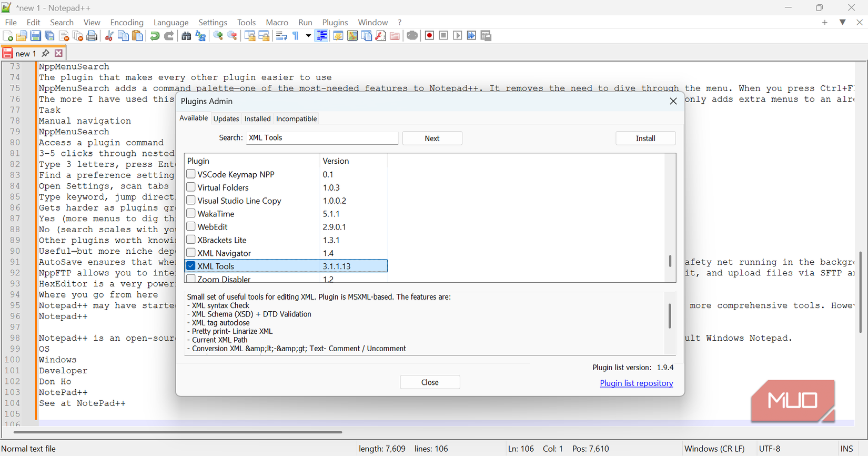Save the current file icon
The image size is (868, 456).
36,36
